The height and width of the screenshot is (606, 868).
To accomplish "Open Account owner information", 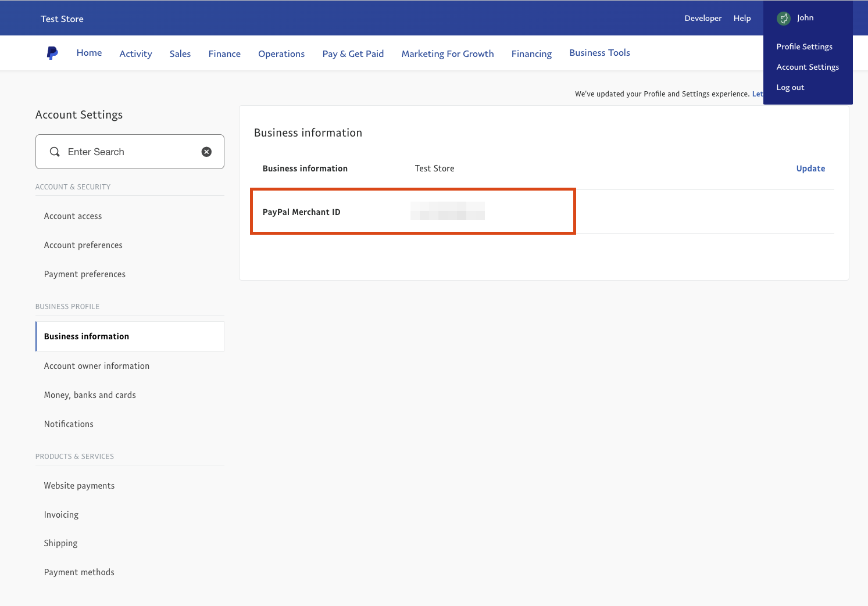I will pos(97,365).
